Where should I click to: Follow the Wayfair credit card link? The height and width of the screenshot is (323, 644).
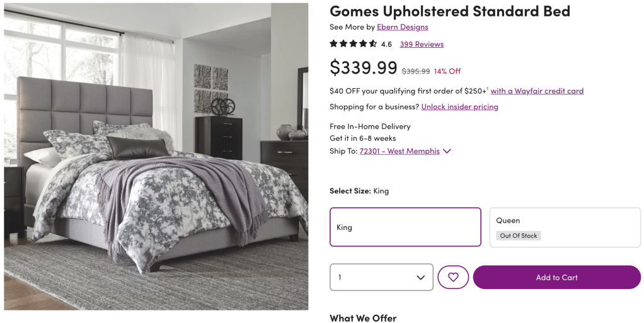(537, 91)
